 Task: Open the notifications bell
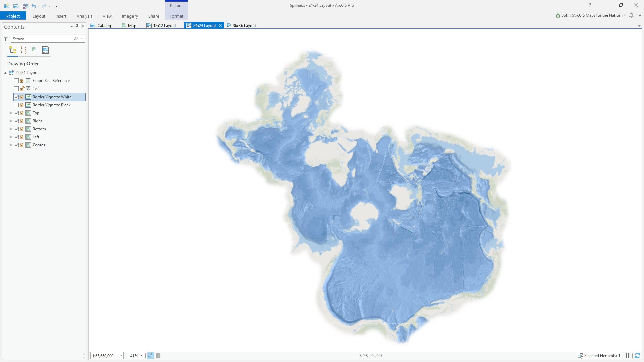(x=631, y=15)
